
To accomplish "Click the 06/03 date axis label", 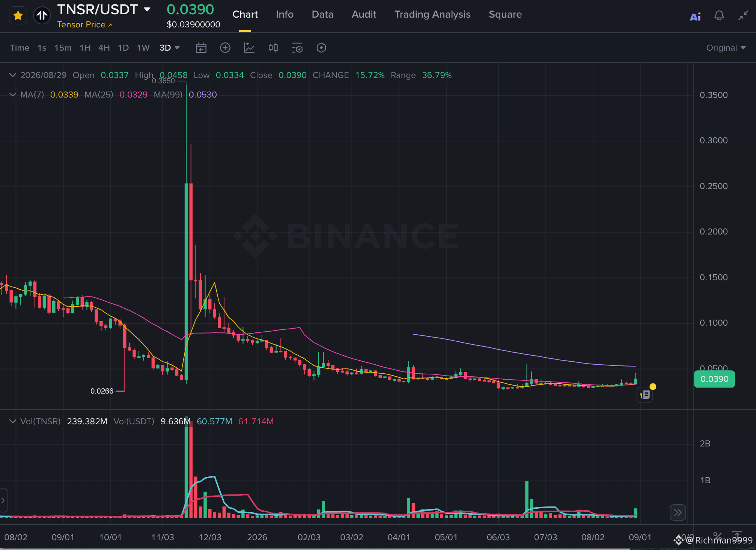I will [498, 537].
